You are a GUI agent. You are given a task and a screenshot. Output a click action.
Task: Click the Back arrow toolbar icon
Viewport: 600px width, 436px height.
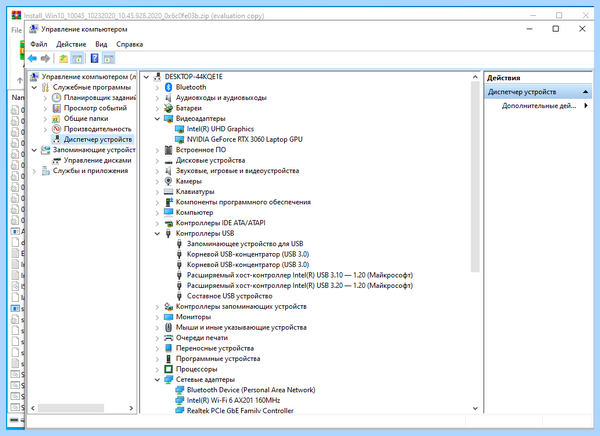pos(32,59)
